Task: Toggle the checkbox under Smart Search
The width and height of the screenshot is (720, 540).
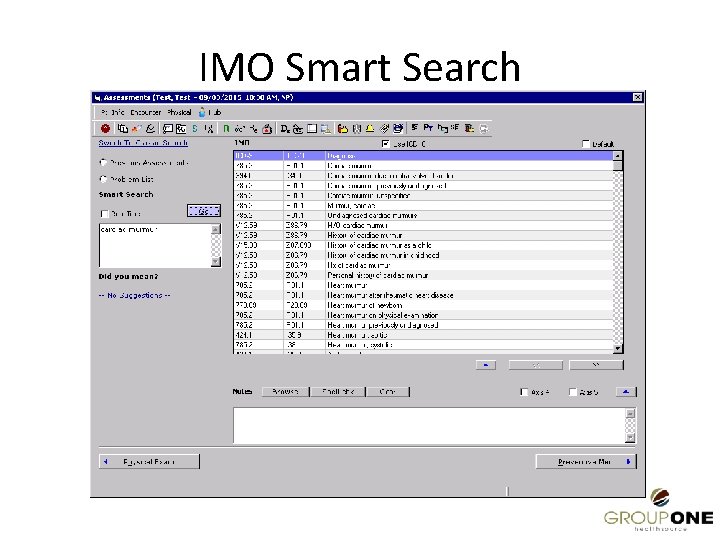Action: tap(104, 214)
